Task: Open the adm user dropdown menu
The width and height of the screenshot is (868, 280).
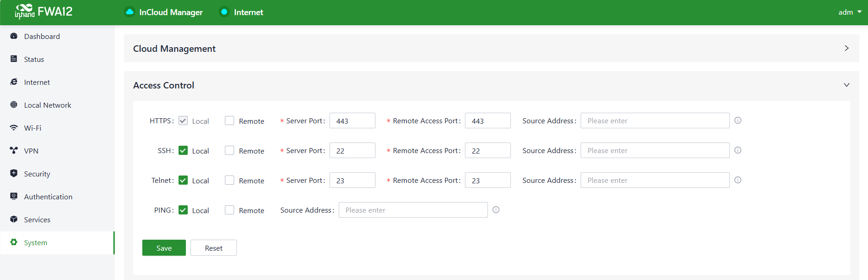Action: click(849, 12)
